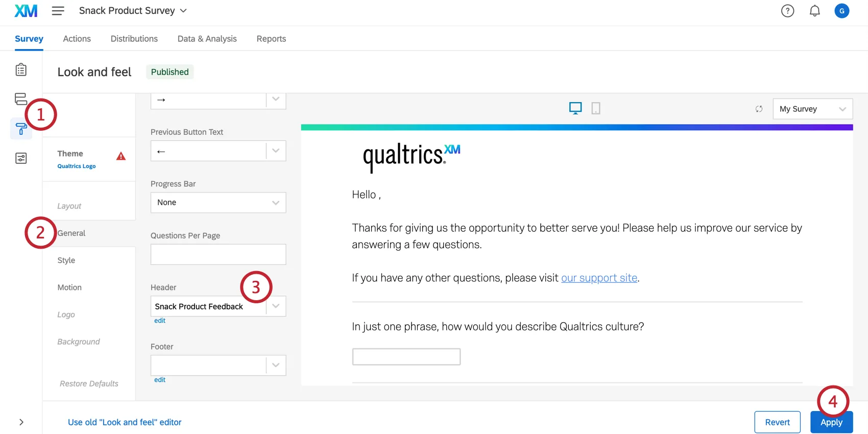Screen dimensions: 868x434
Task: Open the Snack Product Survey name dropdown
Action: coord(183,10)
